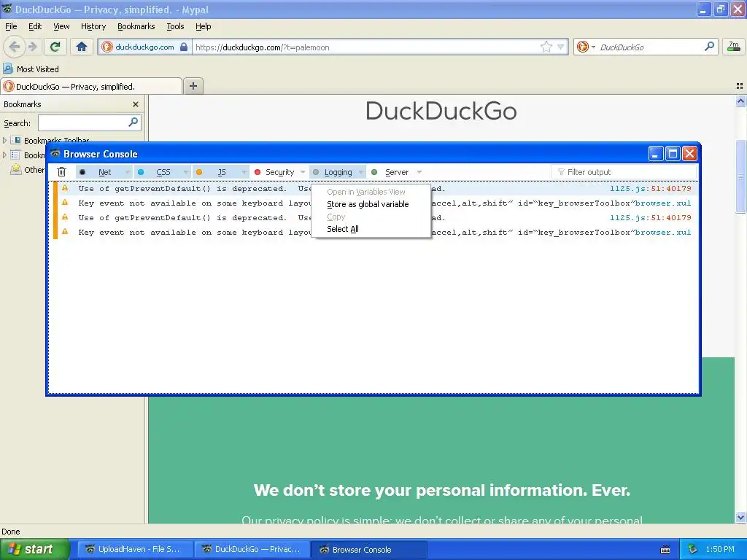Open the Edit menu
Screen dimensions: 747x560
pyautogui.click(x=35, y=26)
